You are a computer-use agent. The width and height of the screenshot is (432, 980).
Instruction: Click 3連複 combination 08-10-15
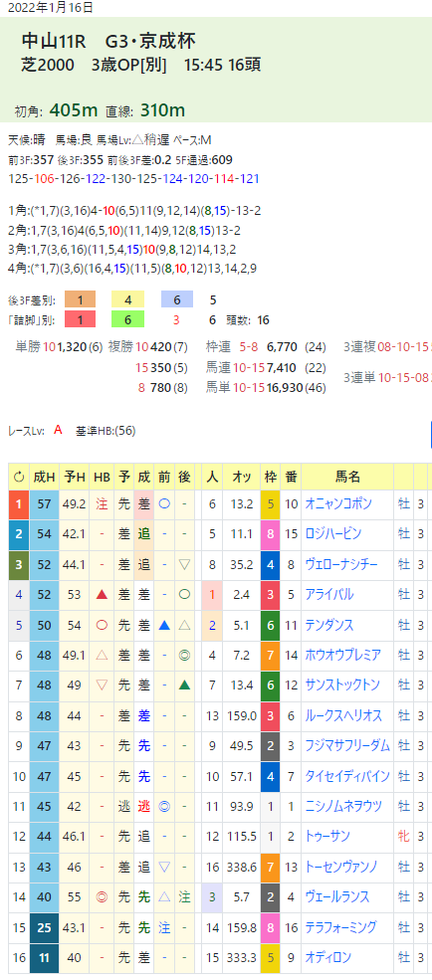[x=402, y=347]
